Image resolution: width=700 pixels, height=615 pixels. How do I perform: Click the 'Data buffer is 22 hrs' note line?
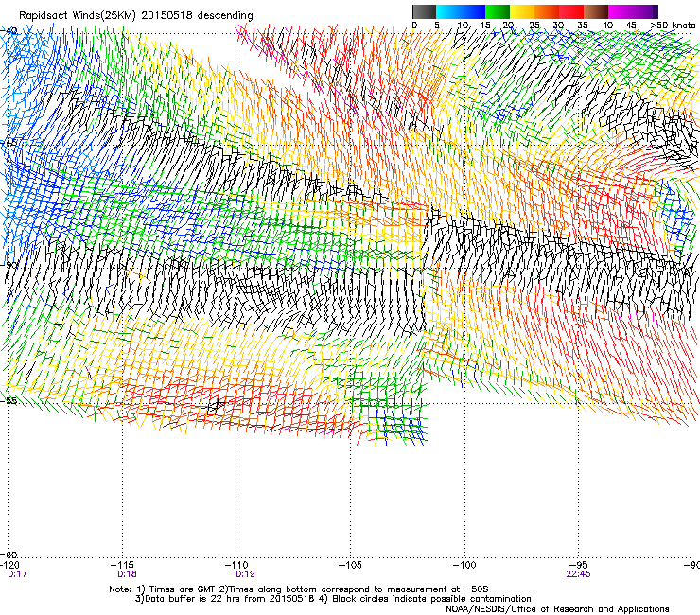click(333, 599)
